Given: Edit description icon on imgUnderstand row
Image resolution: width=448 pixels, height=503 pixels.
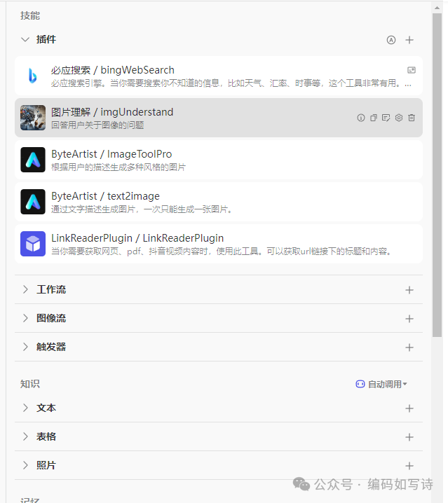Looking at the screenshot, I should pos(386,118).
